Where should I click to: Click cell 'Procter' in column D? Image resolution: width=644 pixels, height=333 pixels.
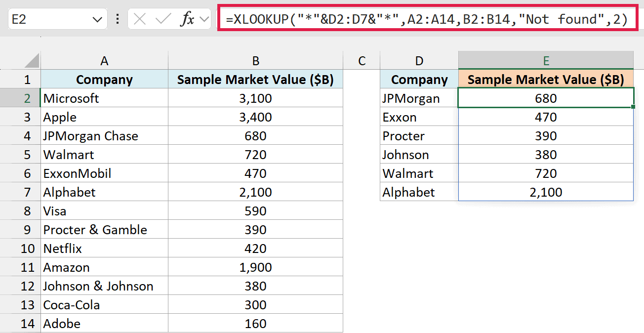(419, 136)
